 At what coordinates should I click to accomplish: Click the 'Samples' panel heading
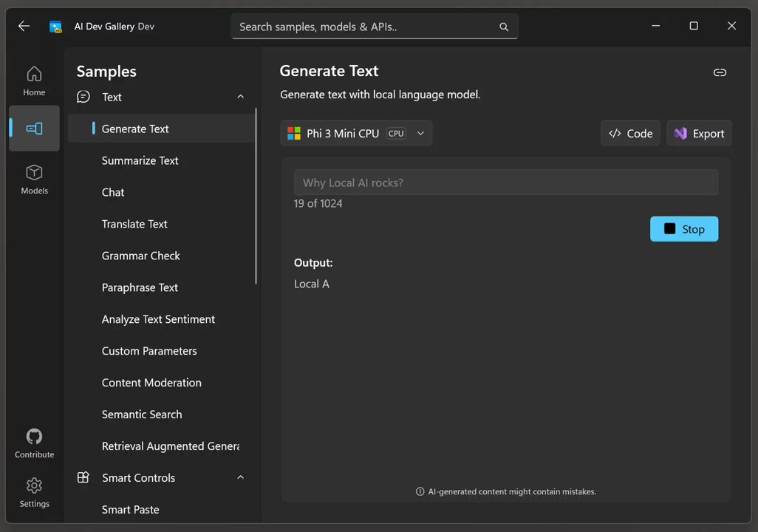tap(106, 72)
